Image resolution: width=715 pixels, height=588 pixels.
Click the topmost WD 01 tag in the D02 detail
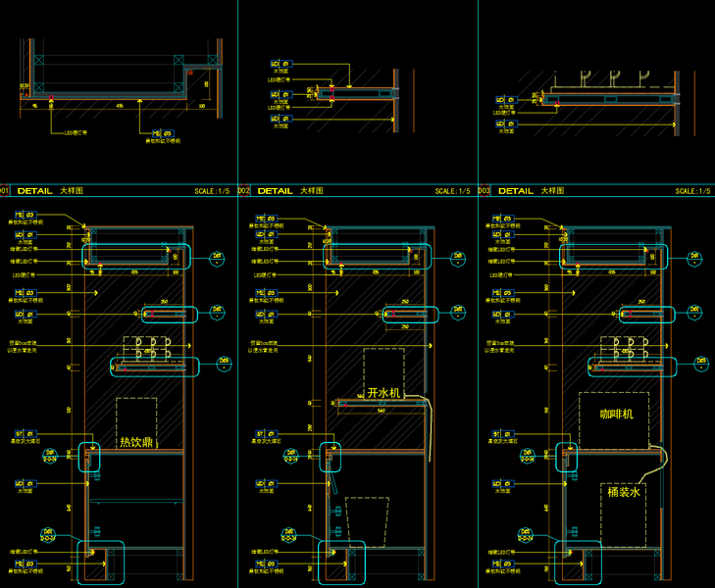281,64
